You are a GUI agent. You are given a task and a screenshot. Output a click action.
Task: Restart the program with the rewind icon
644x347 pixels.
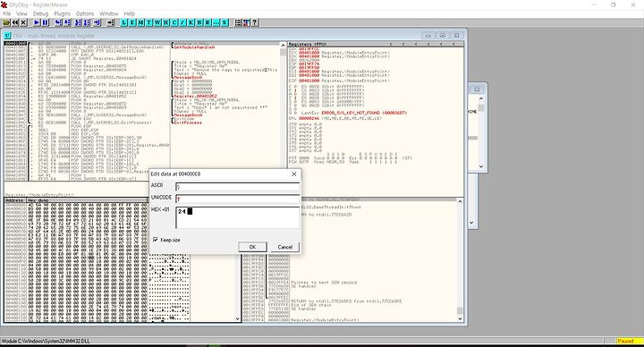pos(15,22)
